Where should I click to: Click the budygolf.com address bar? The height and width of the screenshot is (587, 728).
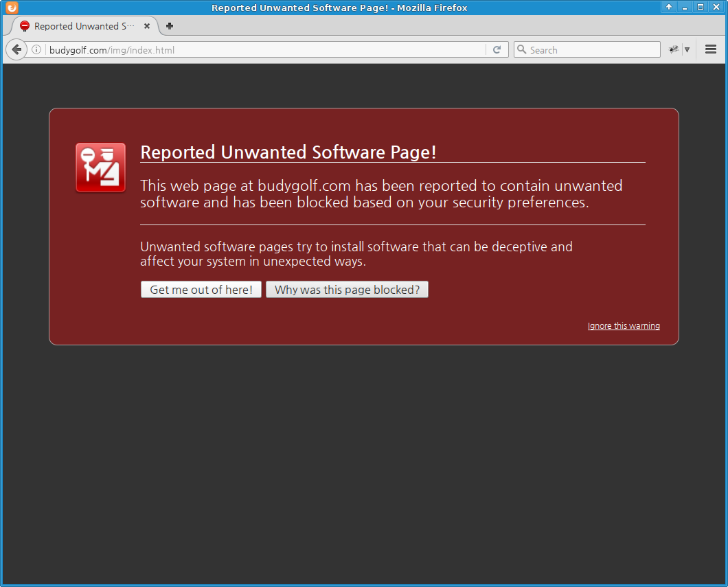click(267, 50)
